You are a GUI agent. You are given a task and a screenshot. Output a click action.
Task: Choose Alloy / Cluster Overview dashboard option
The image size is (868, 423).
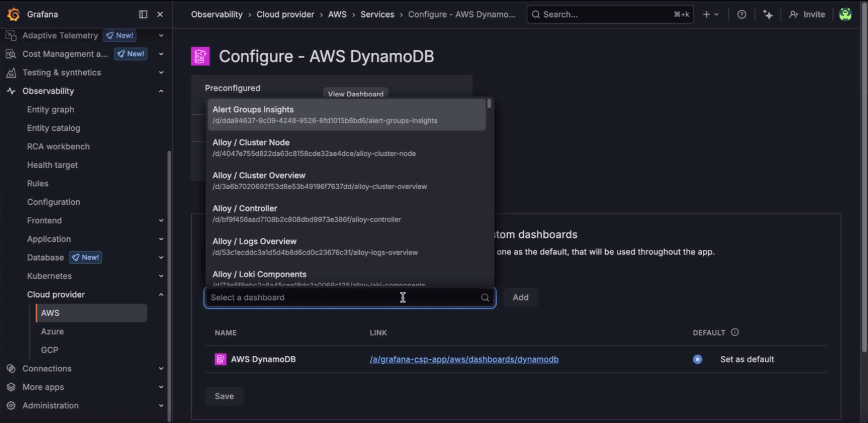[x=347, y=181]
